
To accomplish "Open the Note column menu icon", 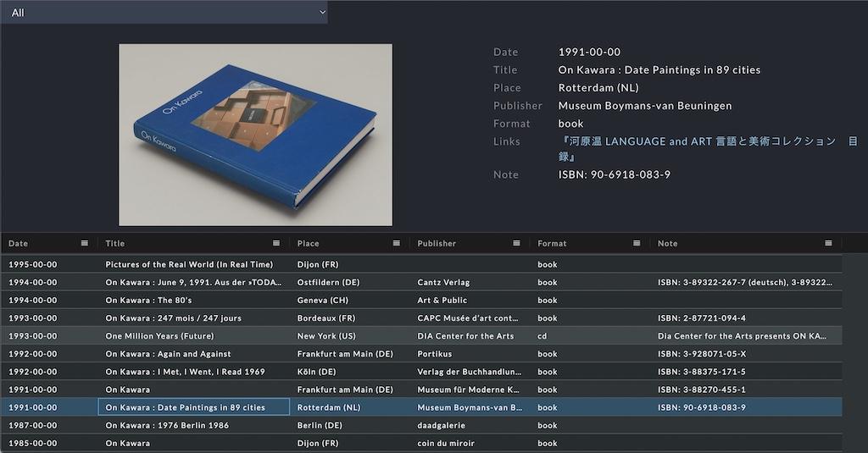I will point(828,244).
